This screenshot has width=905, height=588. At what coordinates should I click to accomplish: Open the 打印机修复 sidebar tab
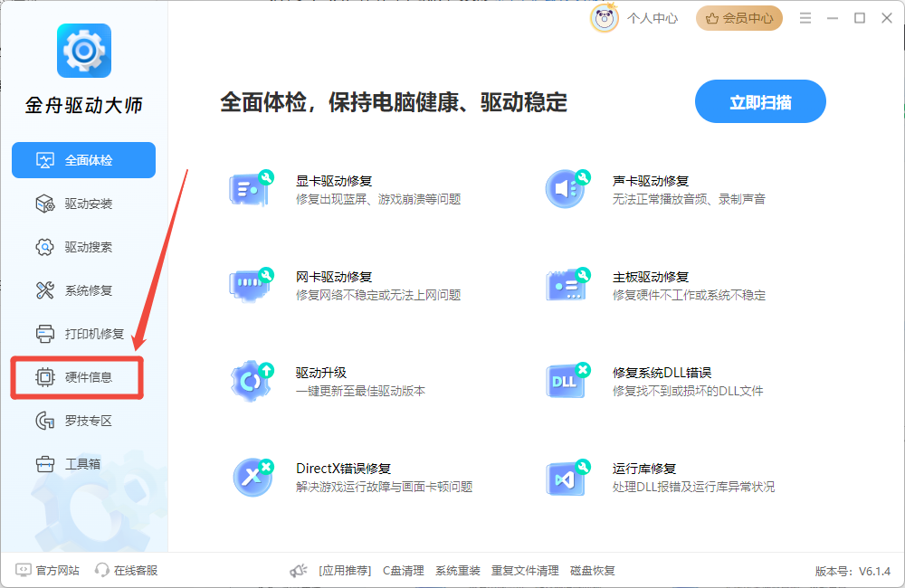(x=83, y=334)
